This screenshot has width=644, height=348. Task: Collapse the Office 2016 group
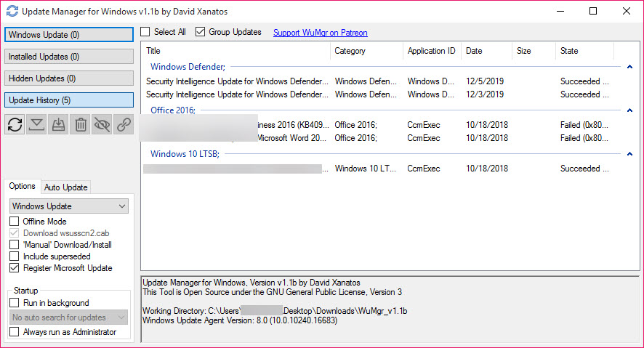click(629, 110)
